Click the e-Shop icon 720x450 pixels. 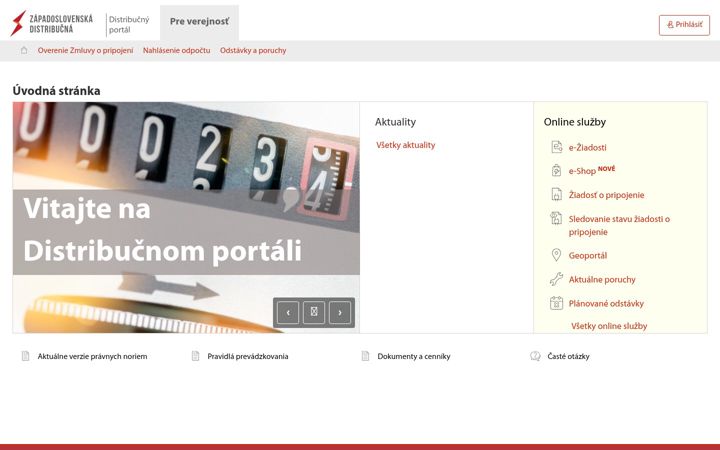point(556,171)
